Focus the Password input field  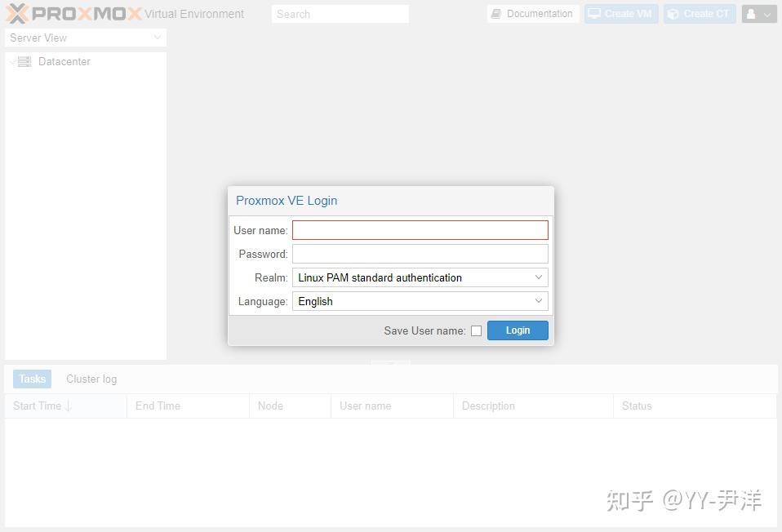[x=420, y=254]
